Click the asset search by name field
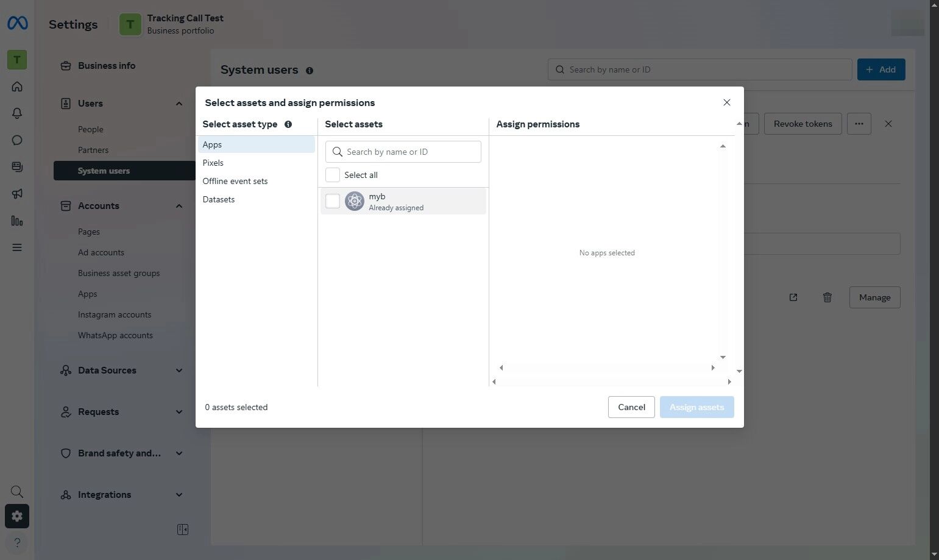The width and height of the screenshot is (939, 560). (x=403, y=152)
